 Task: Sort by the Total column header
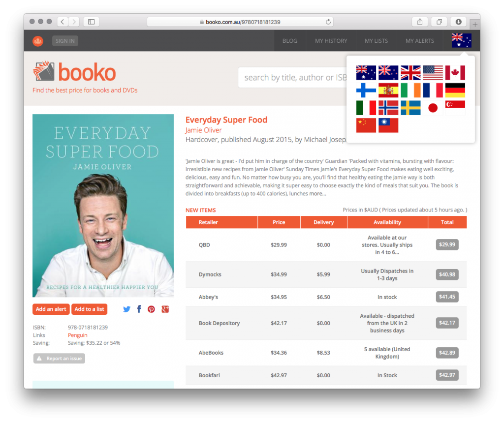[447, 222]
